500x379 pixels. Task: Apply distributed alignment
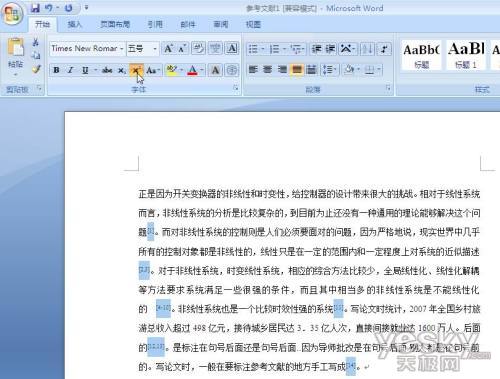tap(311, 70)
